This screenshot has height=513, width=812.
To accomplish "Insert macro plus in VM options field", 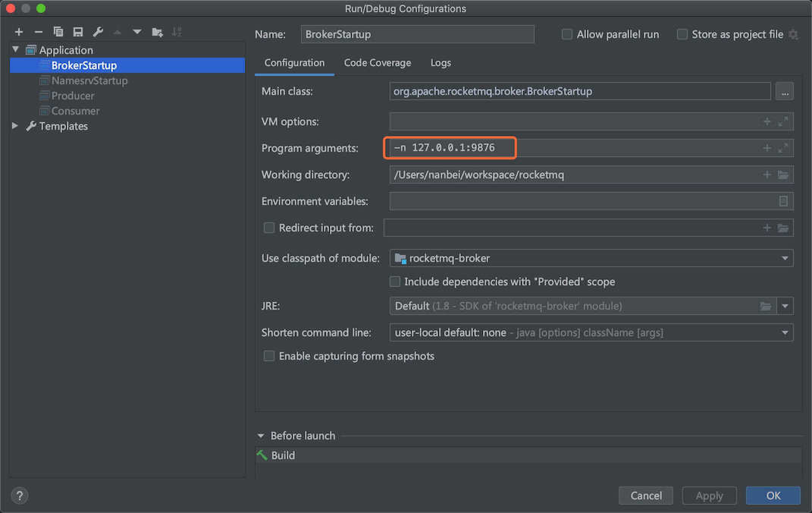I will tap(767, 121).
